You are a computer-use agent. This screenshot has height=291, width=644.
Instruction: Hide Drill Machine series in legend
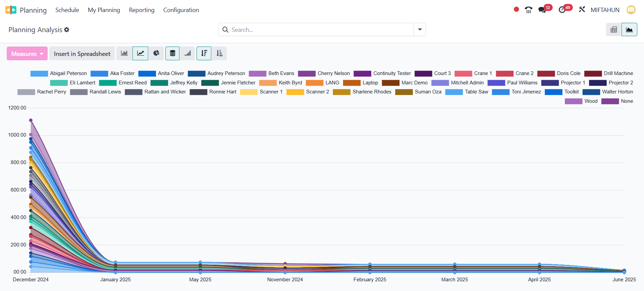[608, 73]
